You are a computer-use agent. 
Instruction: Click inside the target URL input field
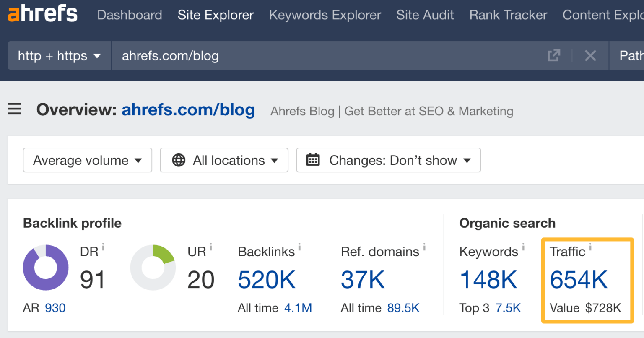(x=293, y=55)
